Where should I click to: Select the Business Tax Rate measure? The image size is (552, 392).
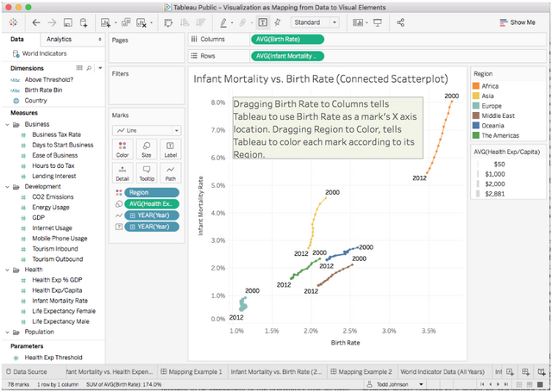click(56, 134)
